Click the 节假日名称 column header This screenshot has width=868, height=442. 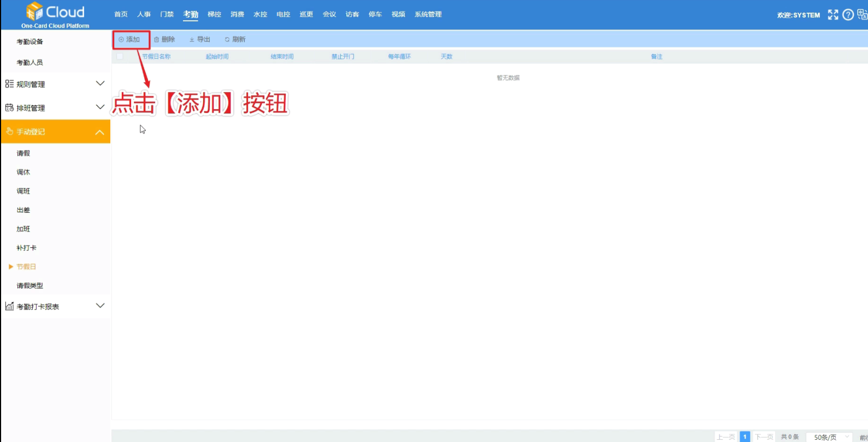point(156,56)
